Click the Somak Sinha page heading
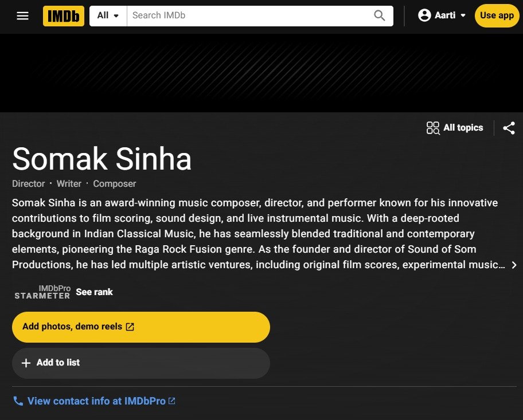The image size is (523, 420). click(102, 159)
